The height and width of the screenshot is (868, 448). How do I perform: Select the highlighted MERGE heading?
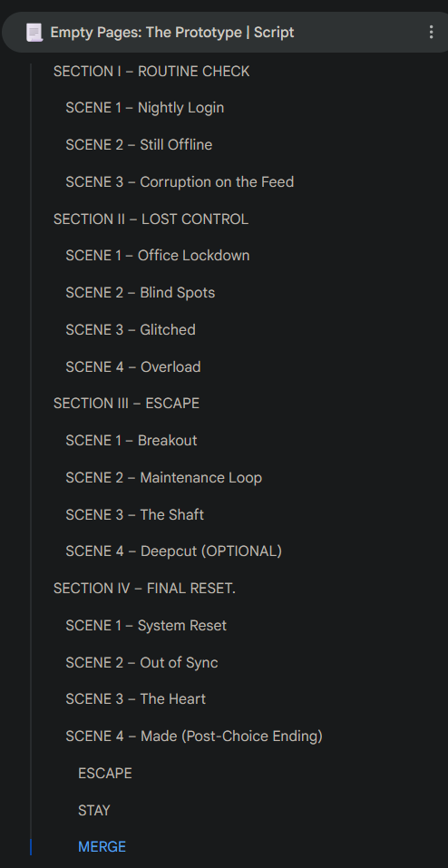click(102, 847)
